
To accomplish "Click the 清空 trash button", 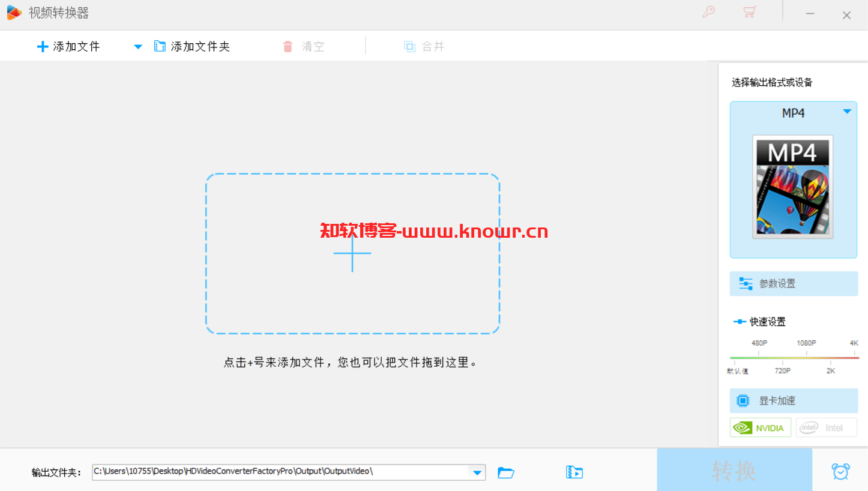I will pyautogui.click(x=303, y=46).
